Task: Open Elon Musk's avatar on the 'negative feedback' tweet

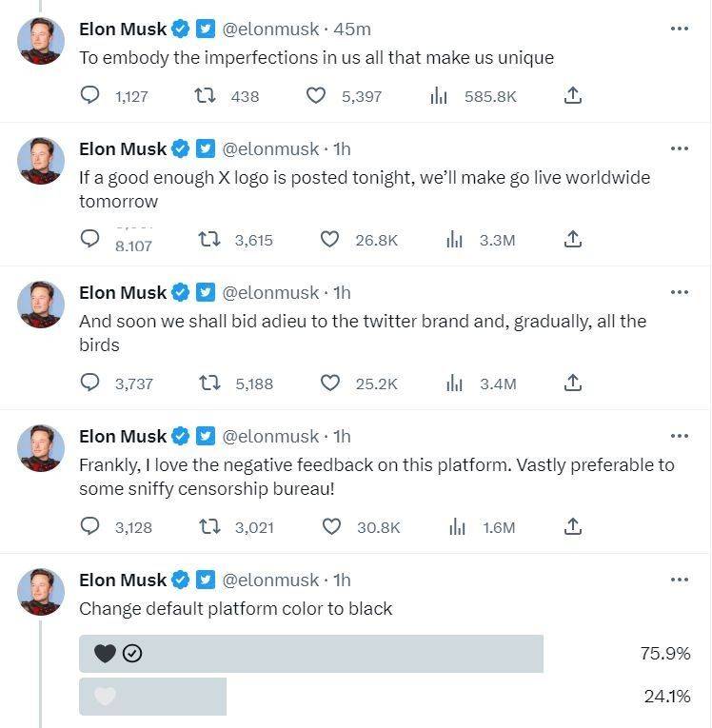Action: [41, 448]
